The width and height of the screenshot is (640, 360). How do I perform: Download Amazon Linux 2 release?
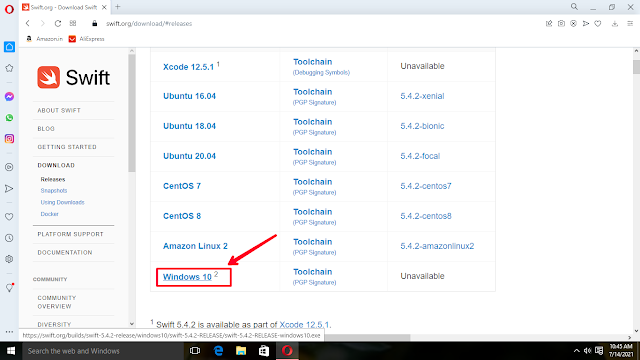point(195,246)
